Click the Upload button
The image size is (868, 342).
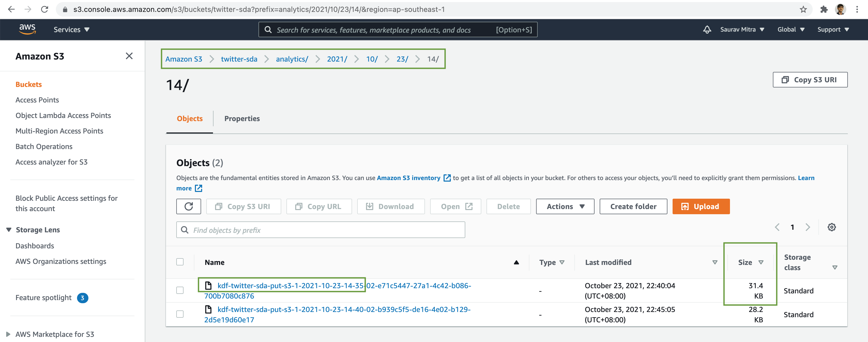[701, 206]
